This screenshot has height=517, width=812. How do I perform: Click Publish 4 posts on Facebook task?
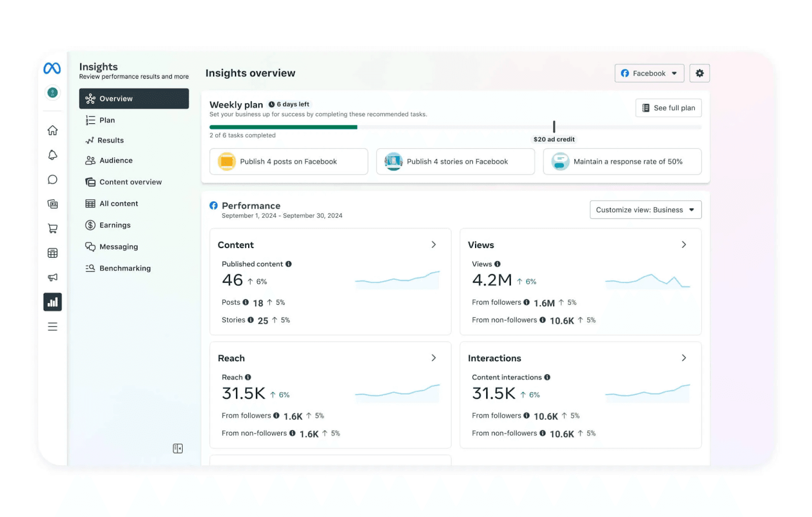[288, 161]
